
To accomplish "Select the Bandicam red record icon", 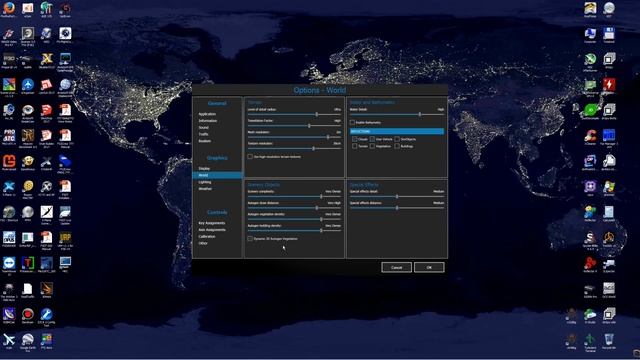I will pyautogui.click(x=28, y=314).
